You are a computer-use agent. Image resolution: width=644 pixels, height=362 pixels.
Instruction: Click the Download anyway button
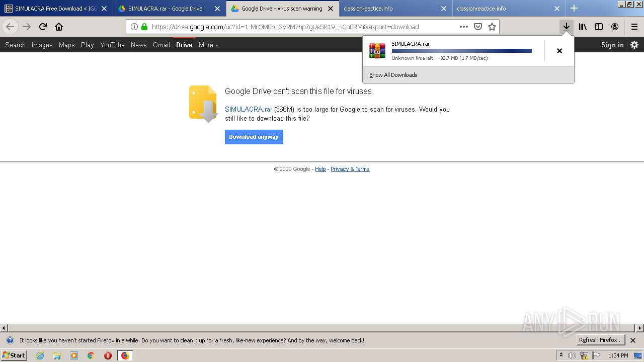[x=254, y=137]
